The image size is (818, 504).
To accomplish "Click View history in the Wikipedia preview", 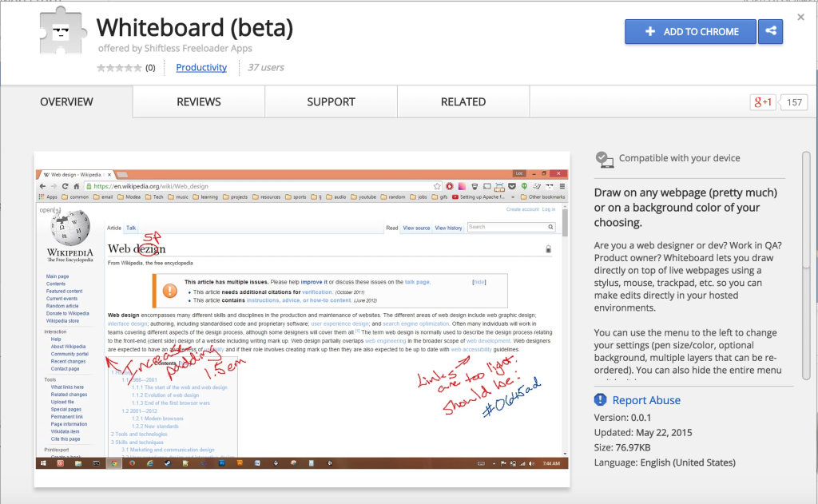I will (x=449, y=228).
